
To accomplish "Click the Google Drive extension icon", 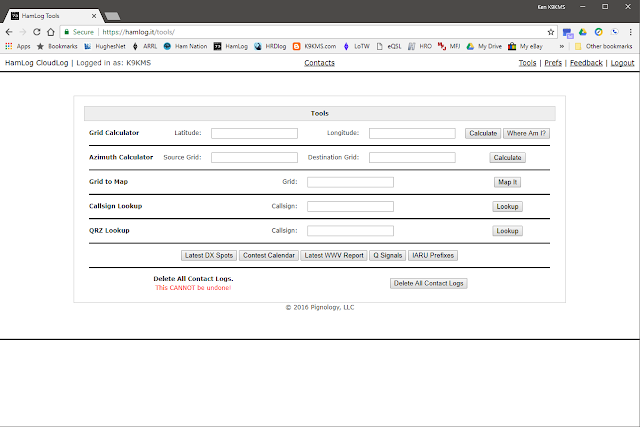I will (x=583, y=32).
